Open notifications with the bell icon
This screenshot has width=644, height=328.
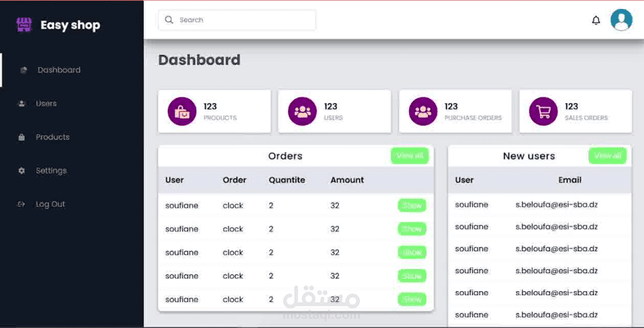click(x=596, y=20)
